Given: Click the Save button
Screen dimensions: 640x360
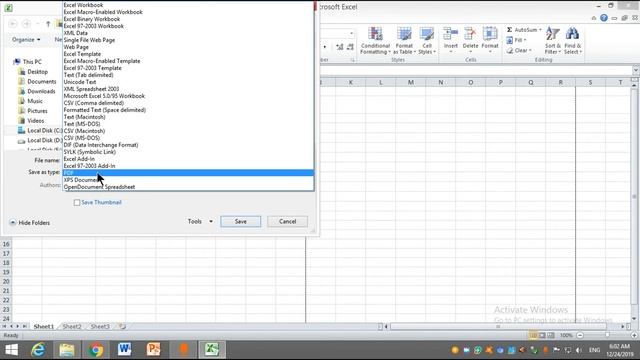Looking at the screenshot, I should 240,222.
